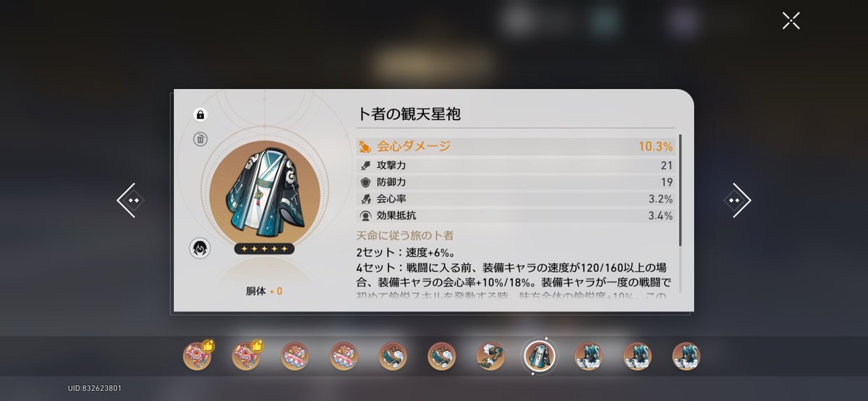868x401 pixels.
Task: Select the first thumbs-up badged relic thumbnail
Action: [x=197, y=355]
